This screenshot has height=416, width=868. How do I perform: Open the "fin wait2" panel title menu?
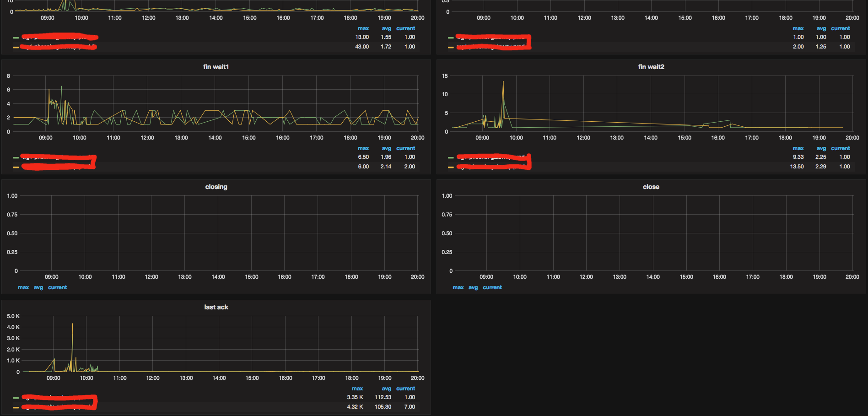(651, 67)
